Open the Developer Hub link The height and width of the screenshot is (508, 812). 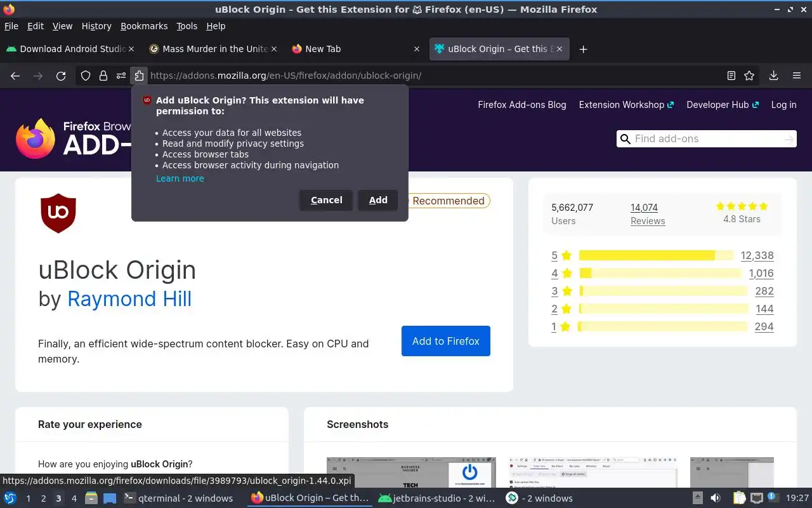[723, 105]
